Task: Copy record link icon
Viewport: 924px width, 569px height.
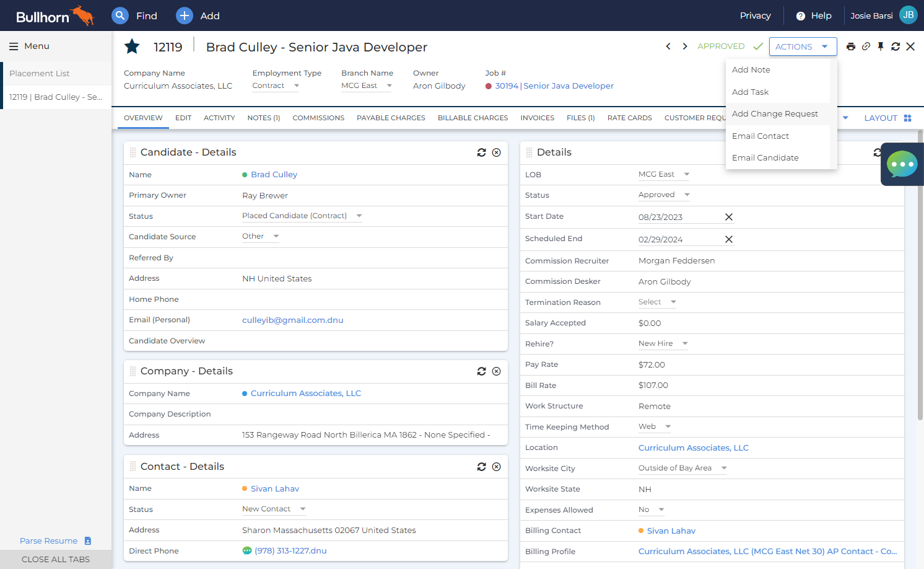Action: 866,46
